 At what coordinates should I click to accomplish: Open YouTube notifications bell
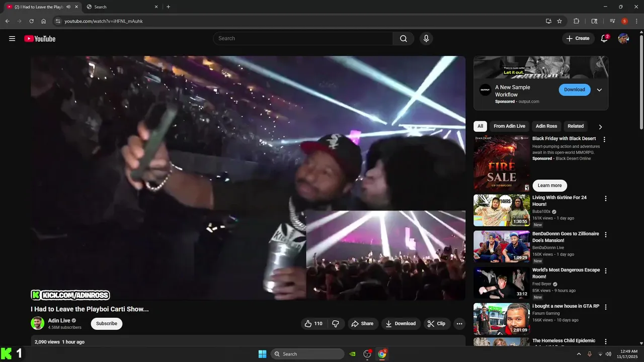point(605,39)
